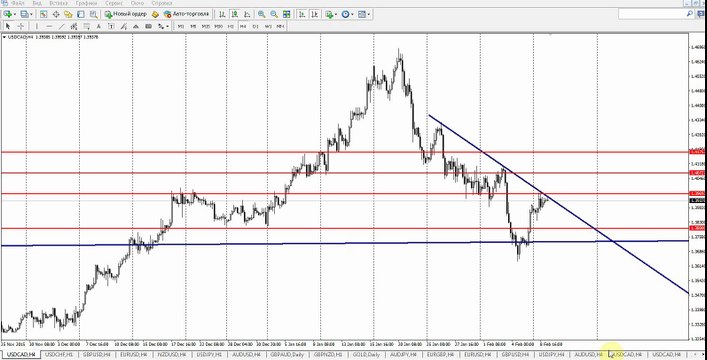Open the Market Watch panel icon
This screenshot has height=360, width=707.
(x=43, y=14)
